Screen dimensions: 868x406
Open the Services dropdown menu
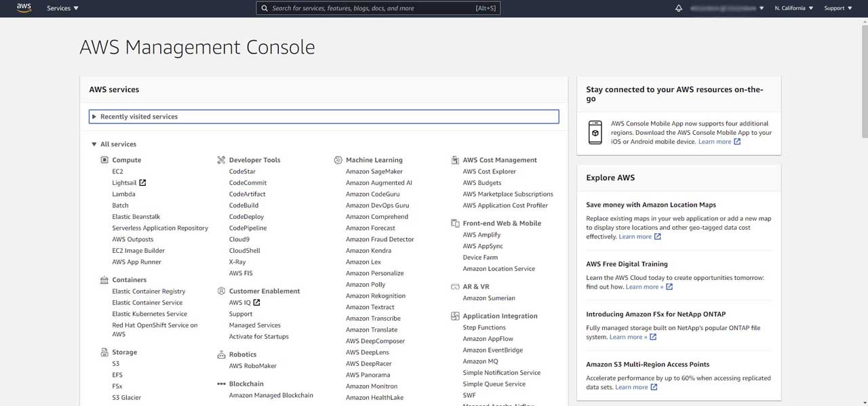(x=62, y=8)
